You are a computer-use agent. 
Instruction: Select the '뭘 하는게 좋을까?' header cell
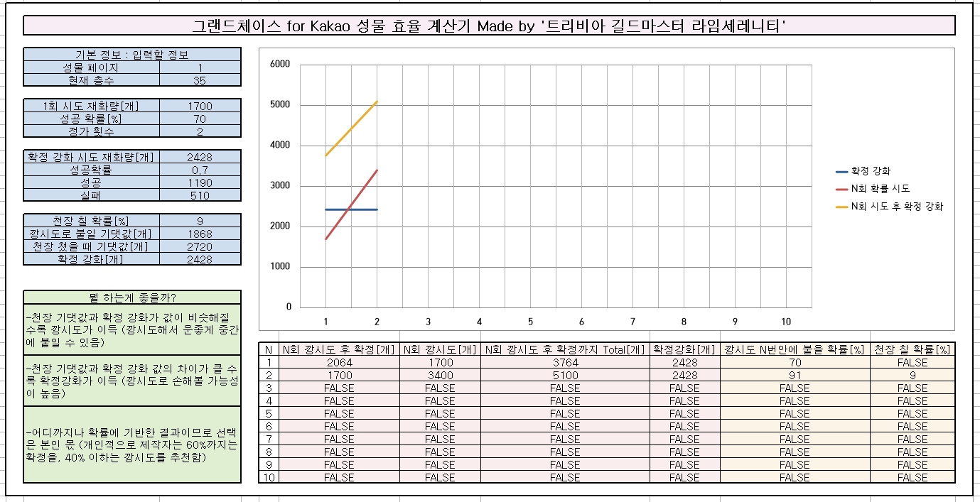click(x=132, y=298)
